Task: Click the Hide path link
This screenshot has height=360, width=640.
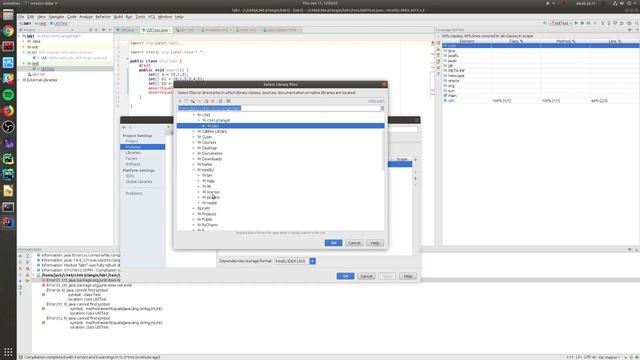Action: click(376, 101)
